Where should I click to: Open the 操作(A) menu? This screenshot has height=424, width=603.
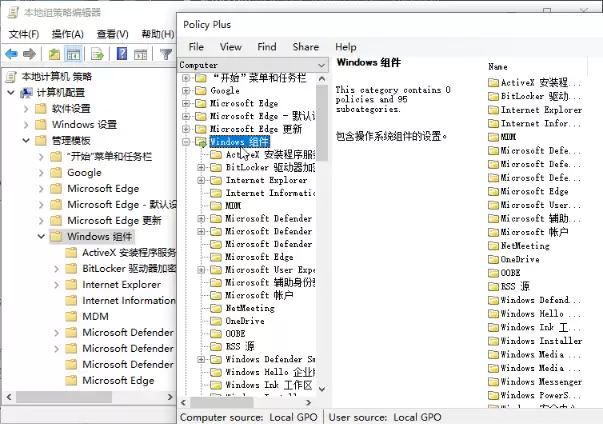pos(68,34)
